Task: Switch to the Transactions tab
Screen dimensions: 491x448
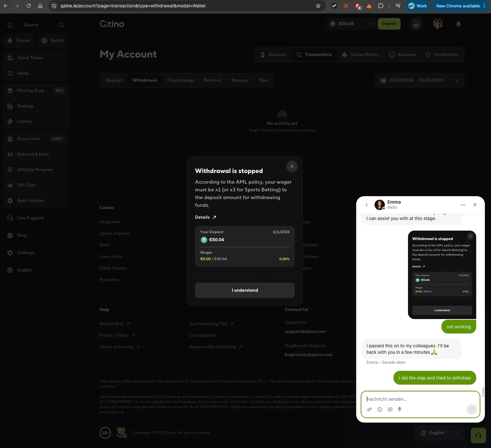Action: click(314, 55)
